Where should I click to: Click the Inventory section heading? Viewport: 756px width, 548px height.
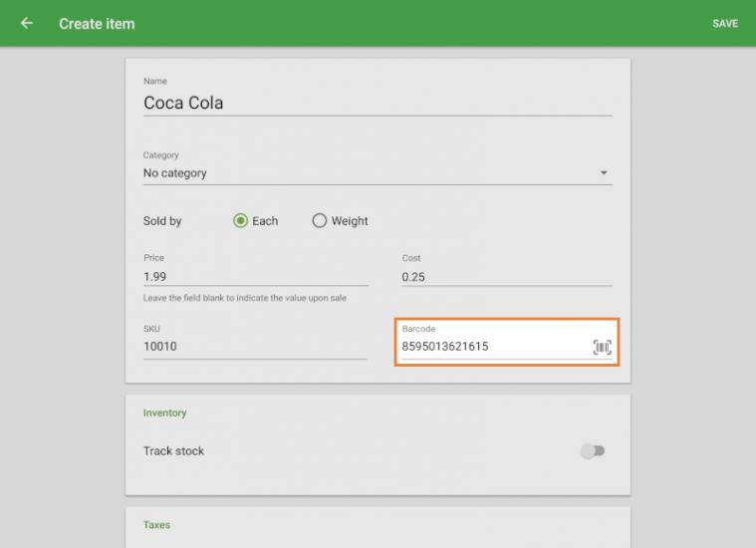click(x=165, y=412)
